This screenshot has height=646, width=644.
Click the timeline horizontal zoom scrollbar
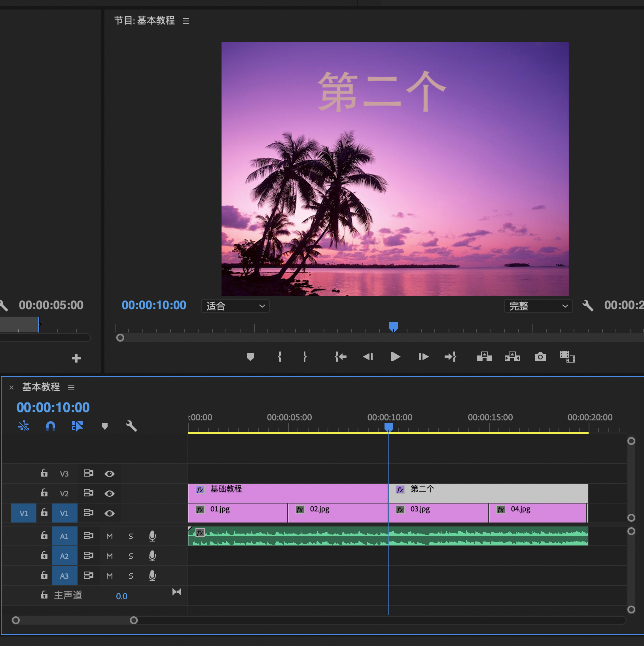pyautogui.click(x=75, y=620)
